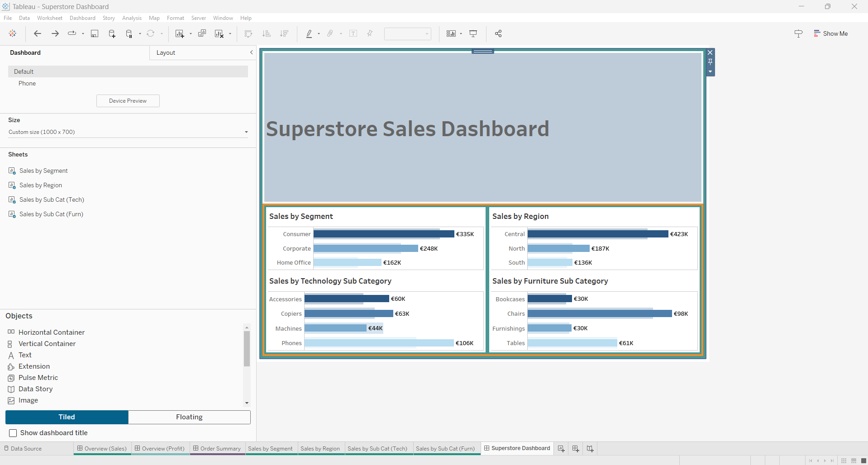Collapse the Dashboard side pane
Screen dimensions: 868x465
251,52
